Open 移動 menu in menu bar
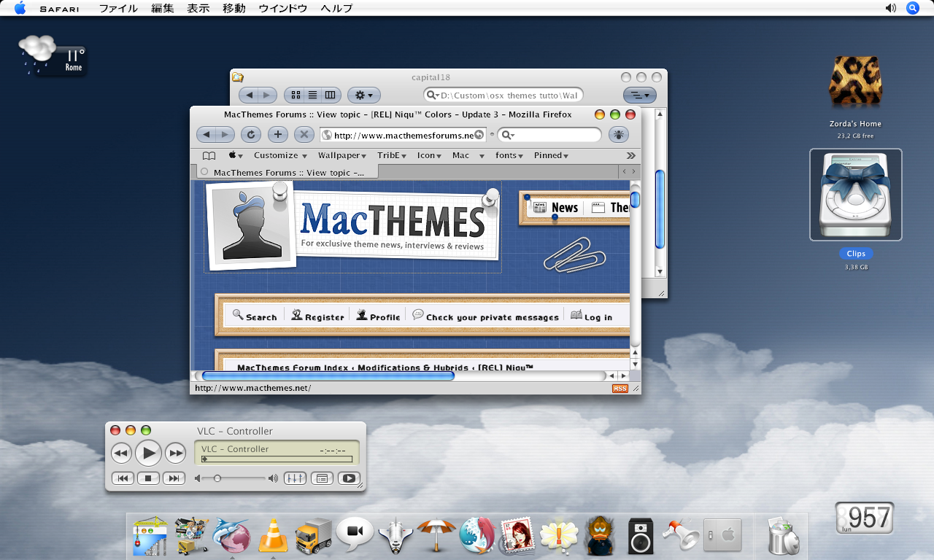Viewport: 934px width, 560px height. pyautogui.click(x=234, y=8)
